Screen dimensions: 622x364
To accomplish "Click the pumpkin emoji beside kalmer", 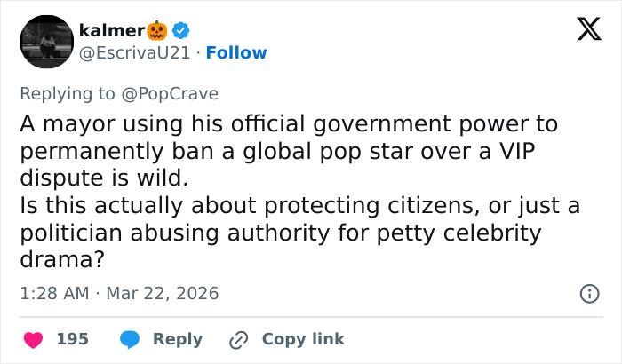I will pyautogui.click(x=157, y=30).
